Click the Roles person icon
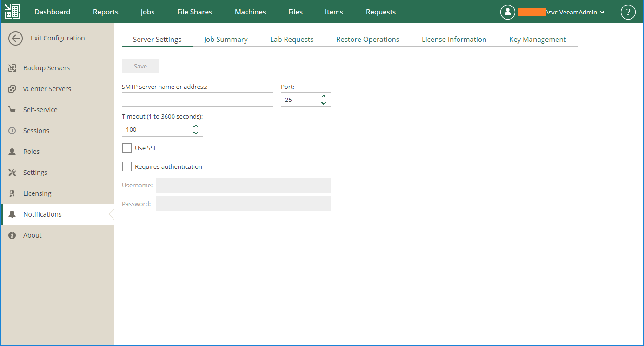The height and width of the screenshot is (346, 644). pos(13,152)
